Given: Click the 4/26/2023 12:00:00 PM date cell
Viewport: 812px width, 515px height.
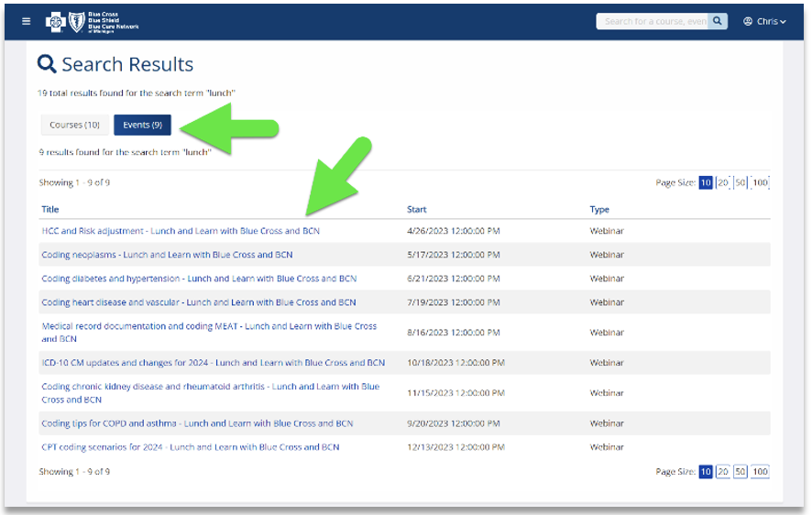Looking at the screenshot, I should point(454,231).
